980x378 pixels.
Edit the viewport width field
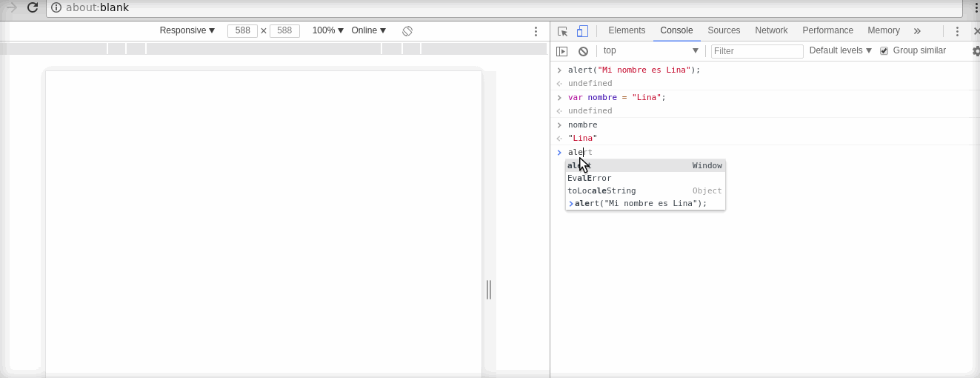pos(242,31)
